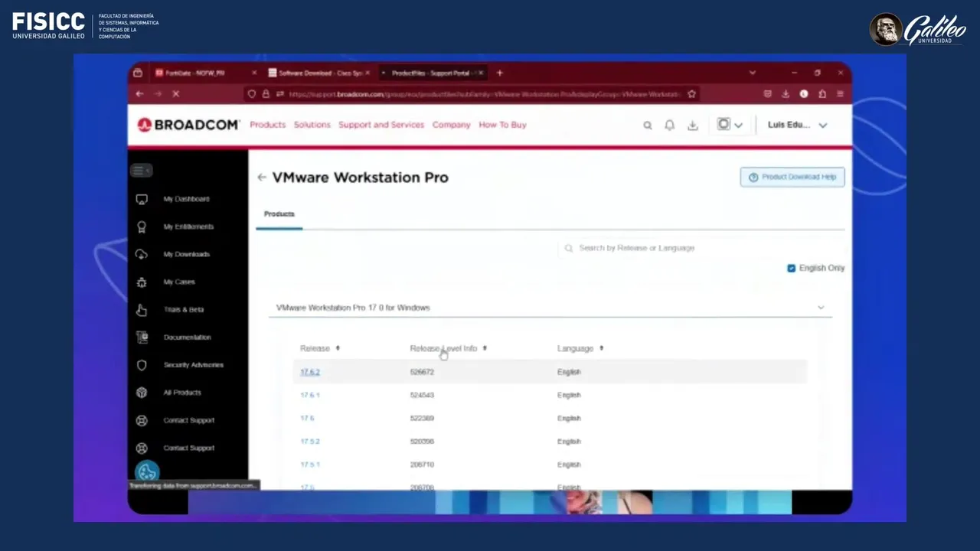Bookmark this page with the star icon
The image size is (980, 551).
point(692,94)
